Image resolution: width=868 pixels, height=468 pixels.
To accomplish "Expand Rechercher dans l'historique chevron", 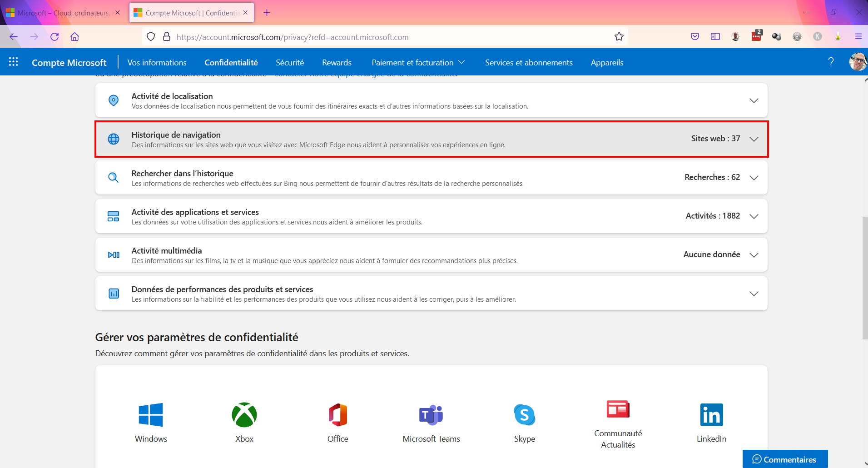I will point(754,178).
